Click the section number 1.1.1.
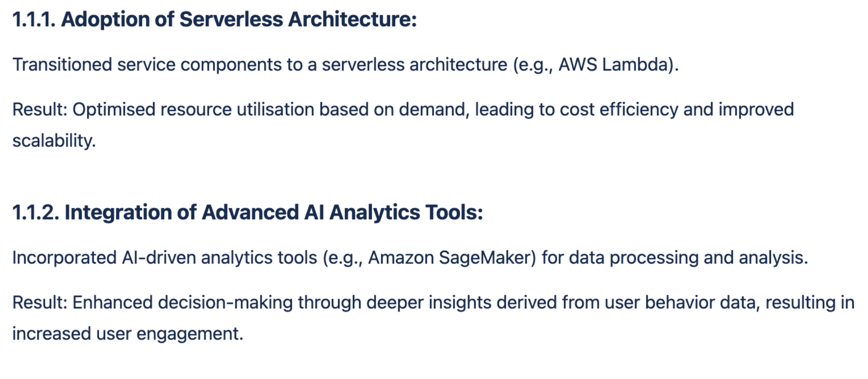The height and width of the screenshot is (379, 868). (x=34, y=20)
